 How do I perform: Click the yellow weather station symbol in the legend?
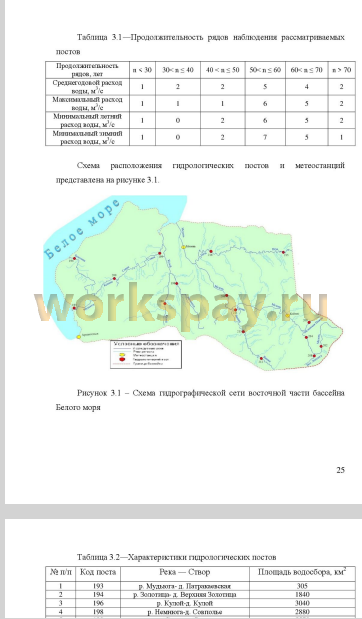tap(122, 355)
